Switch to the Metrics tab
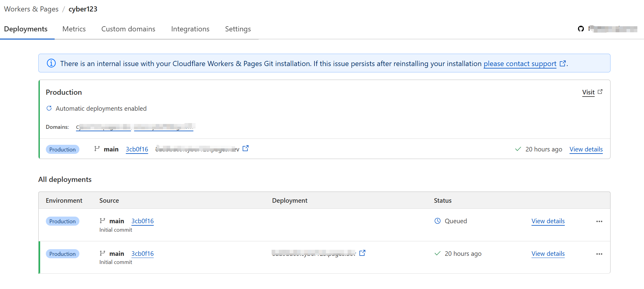Screen dimensions: 644x289 pos(74,29)
